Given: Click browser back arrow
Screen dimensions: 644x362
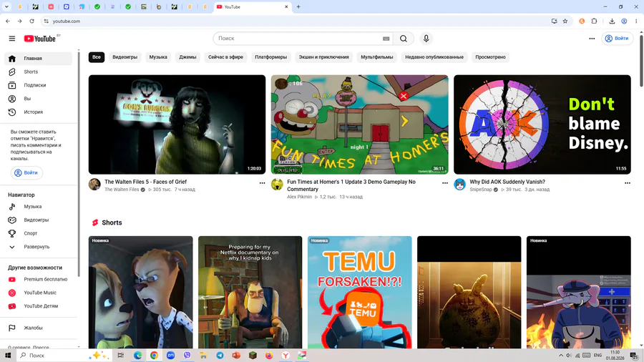Looking at the screenshot, I should point(8,21).
